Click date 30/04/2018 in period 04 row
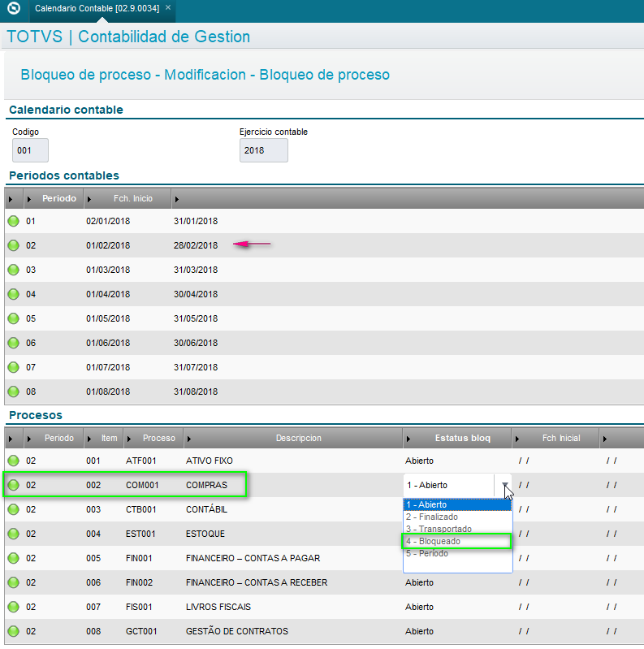Viewport: 644px width, 649px height. pos(196,294)
